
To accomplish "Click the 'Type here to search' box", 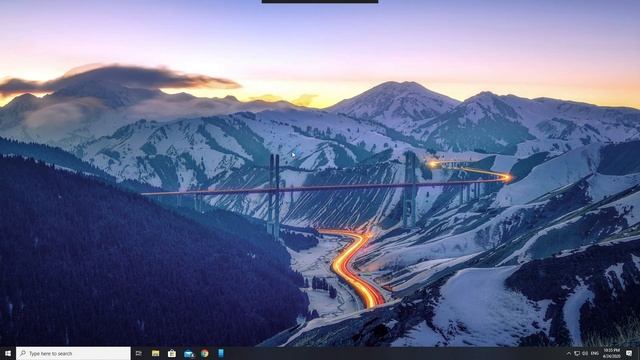I will click(x=73, y=353).
